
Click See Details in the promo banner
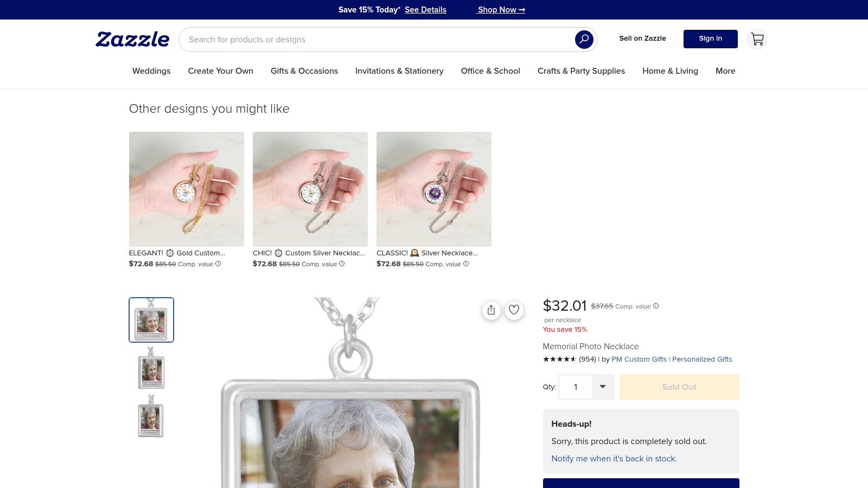[x=425, y=10]
